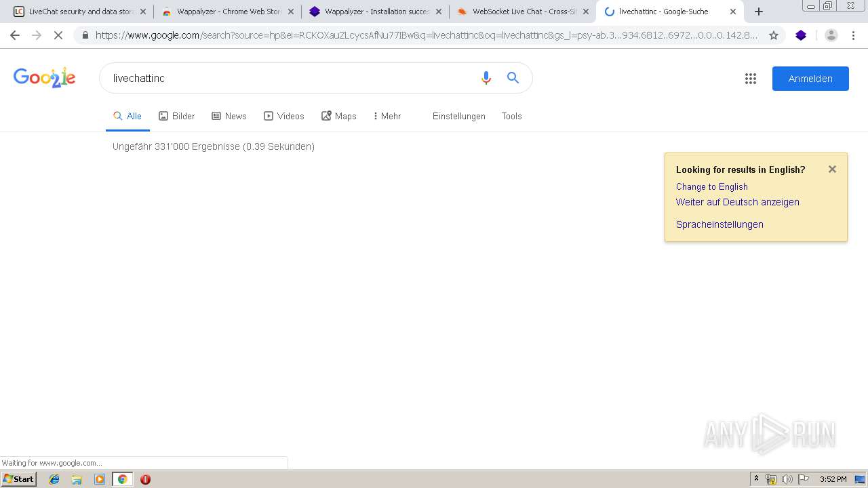868x488 pixels.
Task: Click the Google logo
Action: click(x=45, y=78)
